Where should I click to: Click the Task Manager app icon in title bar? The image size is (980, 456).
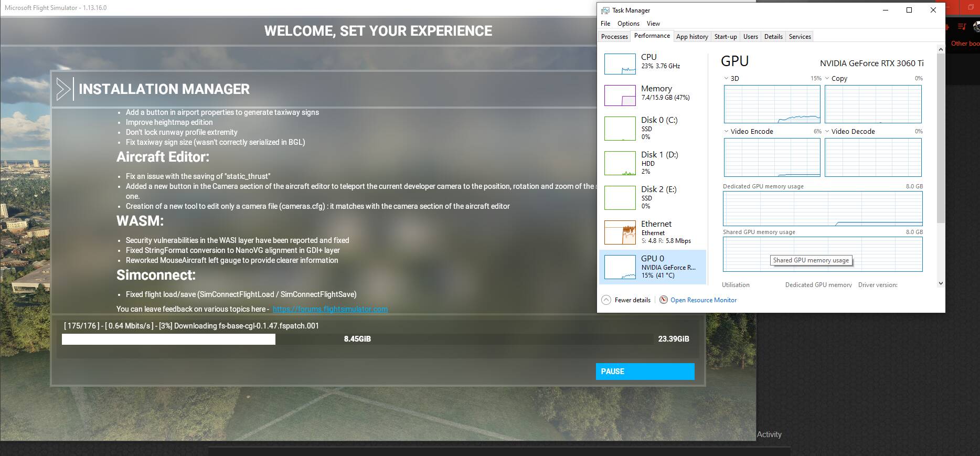[x=605, y=10]
